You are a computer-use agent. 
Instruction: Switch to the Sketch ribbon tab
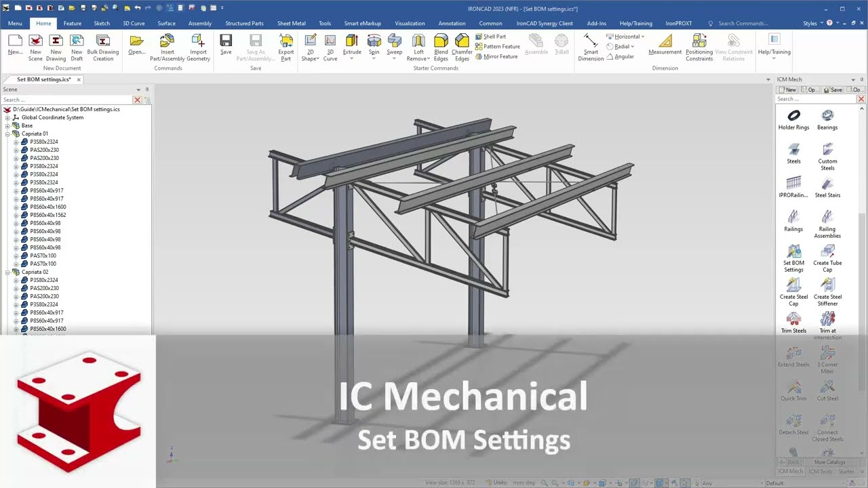(102, 23)
